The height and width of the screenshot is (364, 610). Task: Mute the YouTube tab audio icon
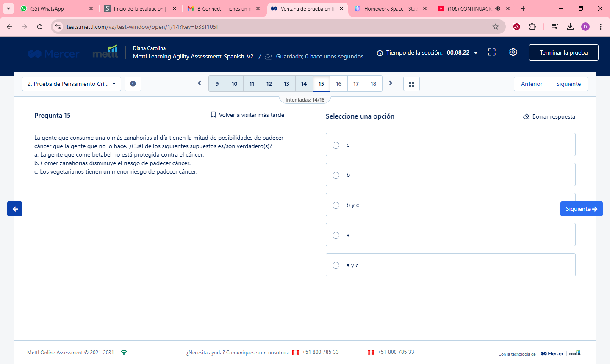tap(498, 8)
